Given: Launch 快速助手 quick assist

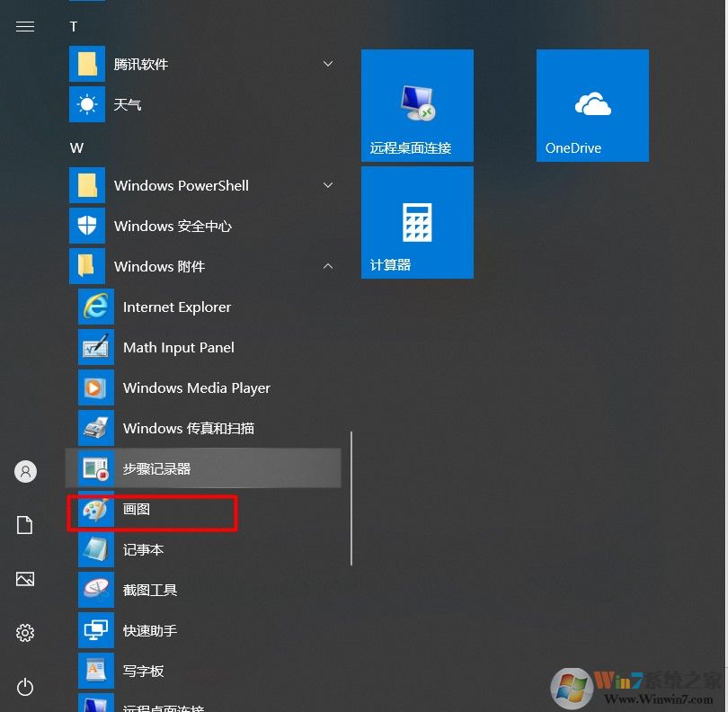Looking at the screenshot, I should point(149,630).
